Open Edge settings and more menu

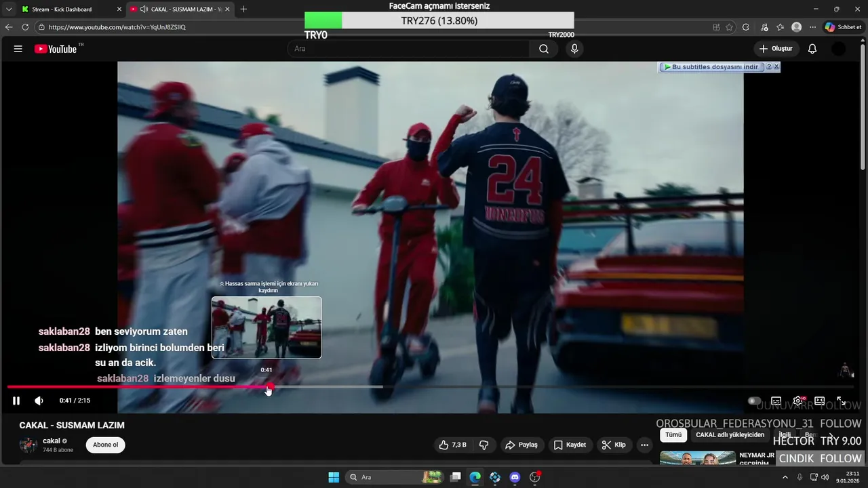tap(812, 27)
